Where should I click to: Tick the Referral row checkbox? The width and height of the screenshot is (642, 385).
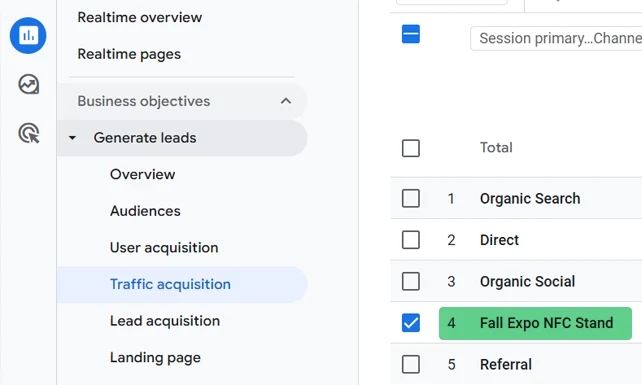[411, 364]
